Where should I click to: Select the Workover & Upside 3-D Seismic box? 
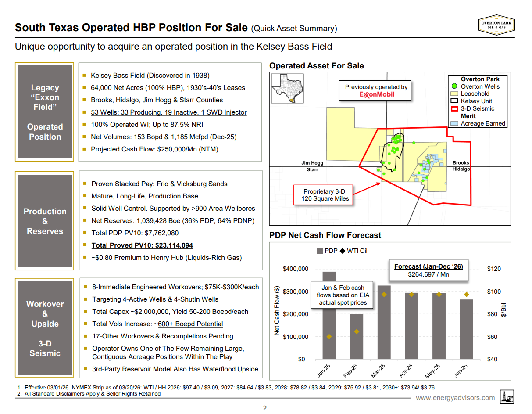[x=45, y=328]
